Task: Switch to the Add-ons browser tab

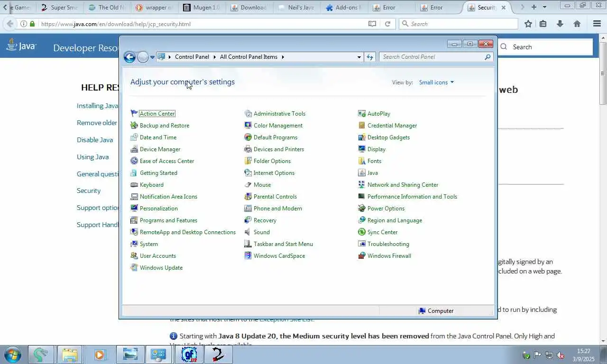Action: click(343, 8)
